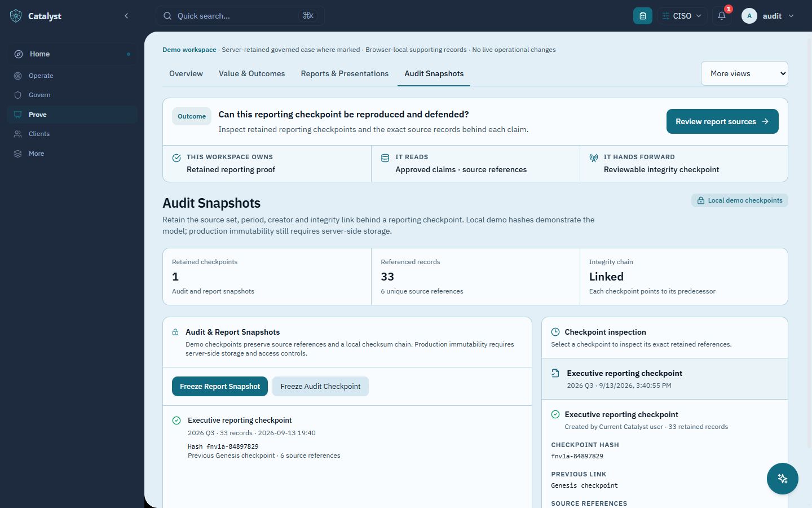Viewport: 812px width, 508px height.
Task: Collapse the sidebar with the chevron arrow
Action: point(126,16)
